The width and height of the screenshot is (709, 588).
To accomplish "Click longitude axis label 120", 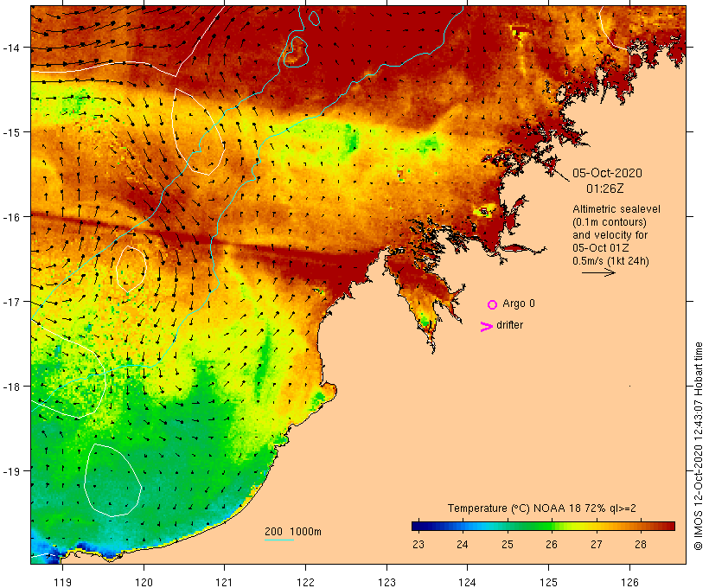I will [x=144, y=582].
